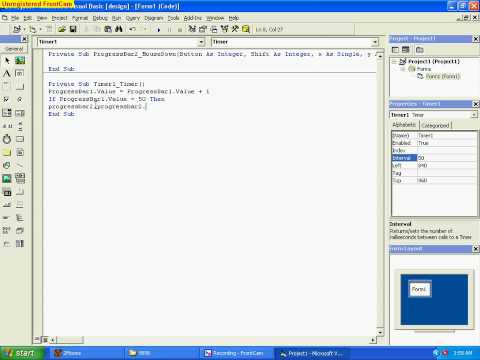Click the View Code icon in Project panel
This screenshot has width=480, height=360.
tap(395, 50)
